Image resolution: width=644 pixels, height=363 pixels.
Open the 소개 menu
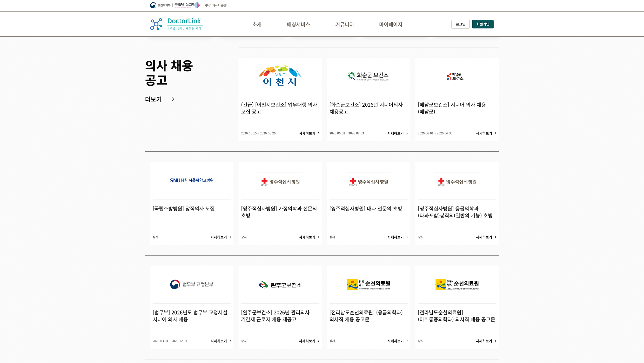257,24
